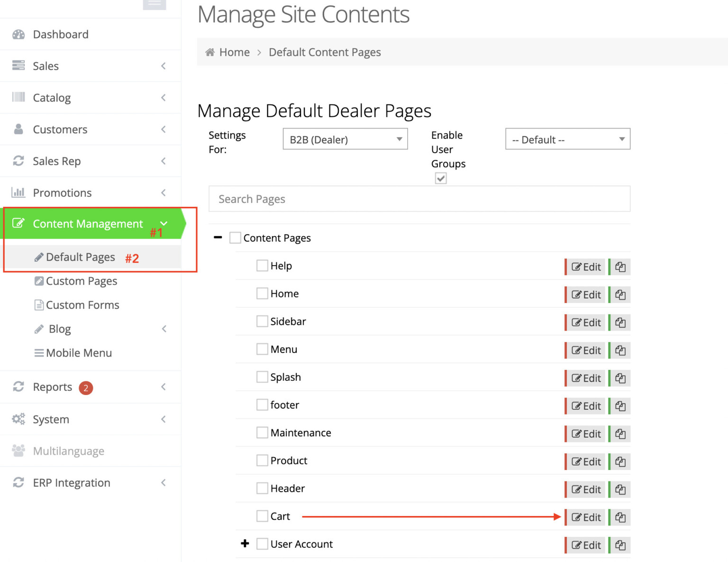Click the Customers person icon
The image size is (728, 562).
(19, 129)
